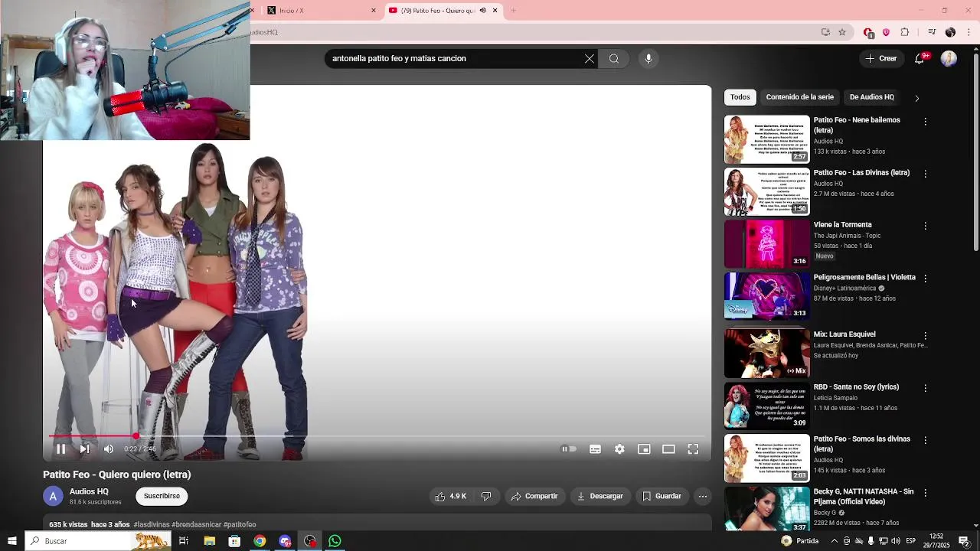Open Las Divinas (letra) thumbnail
This screenshot has width=980, height=551.
[766, 191]
